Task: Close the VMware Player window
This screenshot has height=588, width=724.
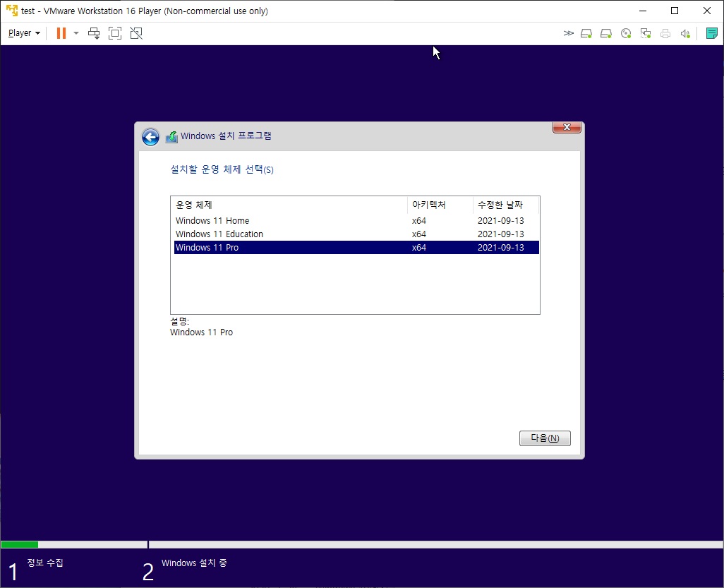Action: point(707,11)
